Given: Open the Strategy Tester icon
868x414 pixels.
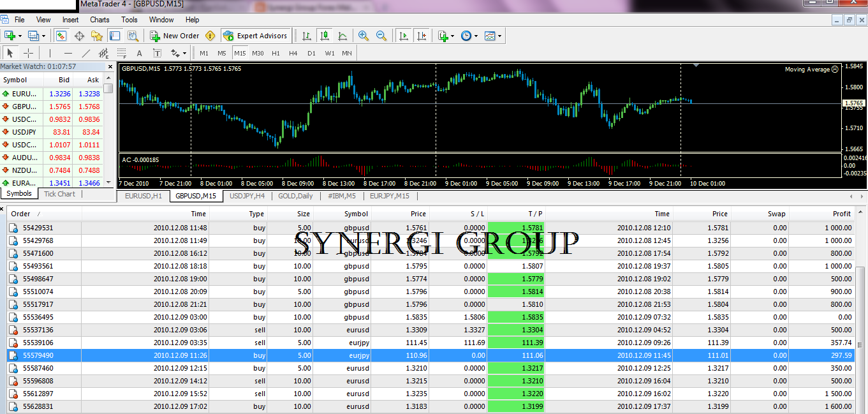Looking at the screenshot, I should click(133, 36).
